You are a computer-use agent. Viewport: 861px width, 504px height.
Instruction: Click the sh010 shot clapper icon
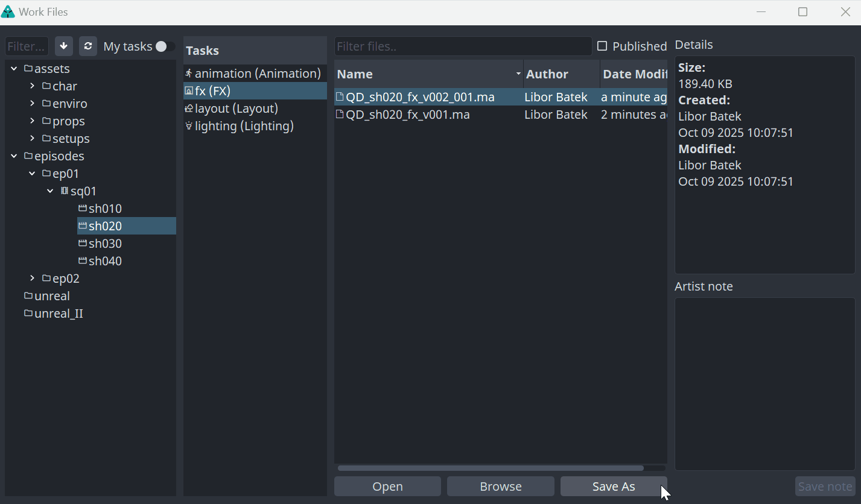click(x=83, y=209)
